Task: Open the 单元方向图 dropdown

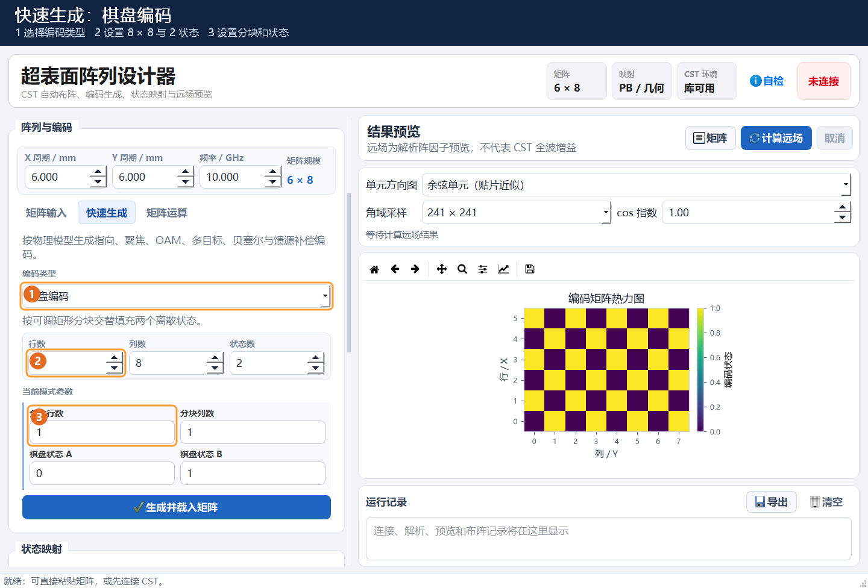Action: 637,185
